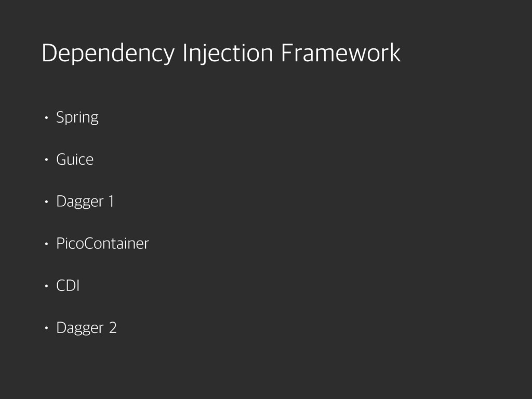Click the word Dependency in the title
Image resolution: width=532 pixels, height=399 pixels.
click(107, 54)
